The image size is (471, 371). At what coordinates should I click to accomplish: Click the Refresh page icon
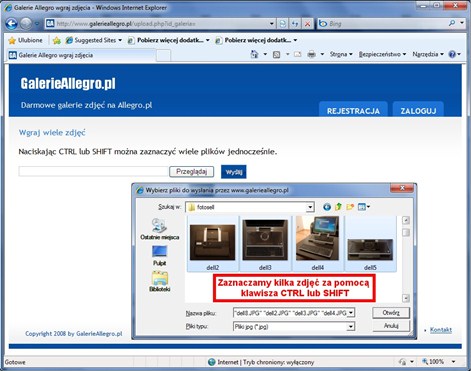[295, 24]
